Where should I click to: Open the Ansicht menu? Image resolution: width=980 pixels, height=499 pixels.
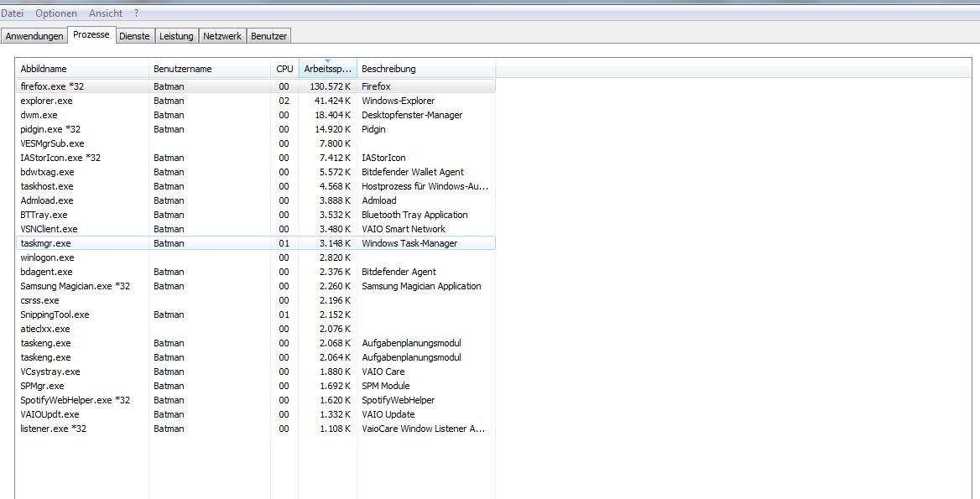tap(105, 13)
